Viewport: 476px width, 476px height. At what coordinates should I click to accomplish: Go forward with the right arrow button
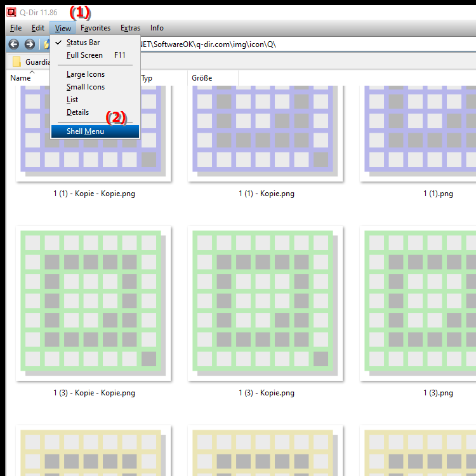pos(29,44)
